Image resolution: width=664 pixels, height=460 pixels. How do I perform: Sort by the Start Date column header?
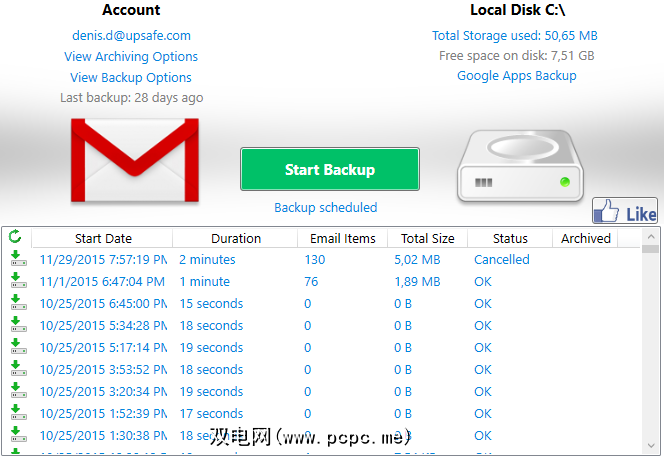pyautogui.click(x=103, y=239)
